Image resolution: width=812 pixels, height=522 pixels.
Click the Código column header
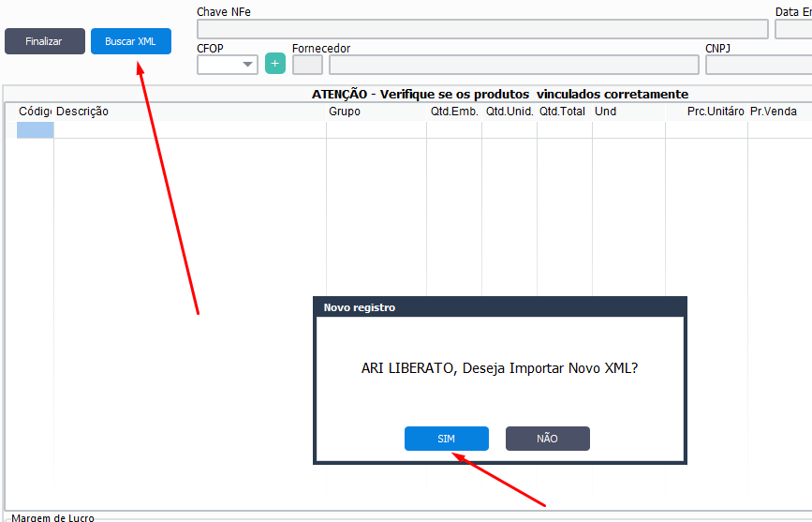[36, 112]
